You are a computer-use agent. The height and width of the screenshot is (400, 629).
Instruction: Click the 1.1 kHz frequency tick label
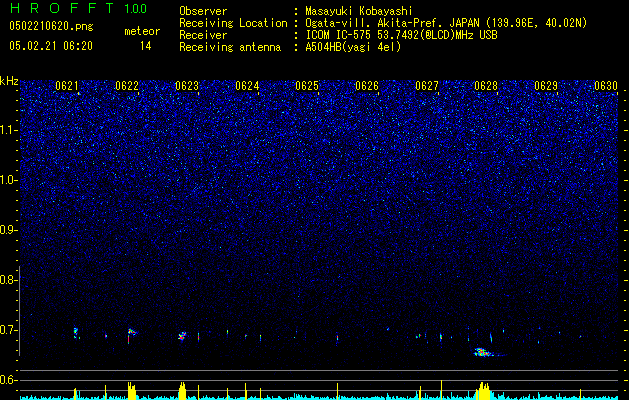pos(9,130)
